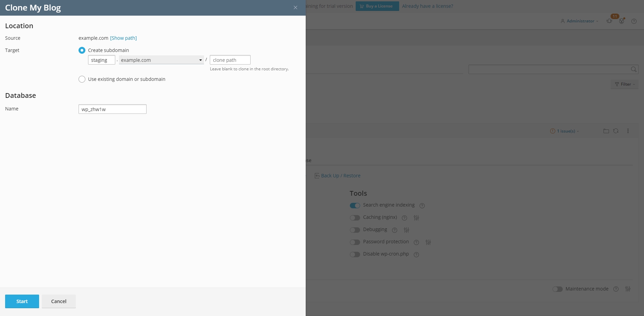Screen dimensions: 644x316
Task: Click the search magnifier icon
Action: coord(633,69)
